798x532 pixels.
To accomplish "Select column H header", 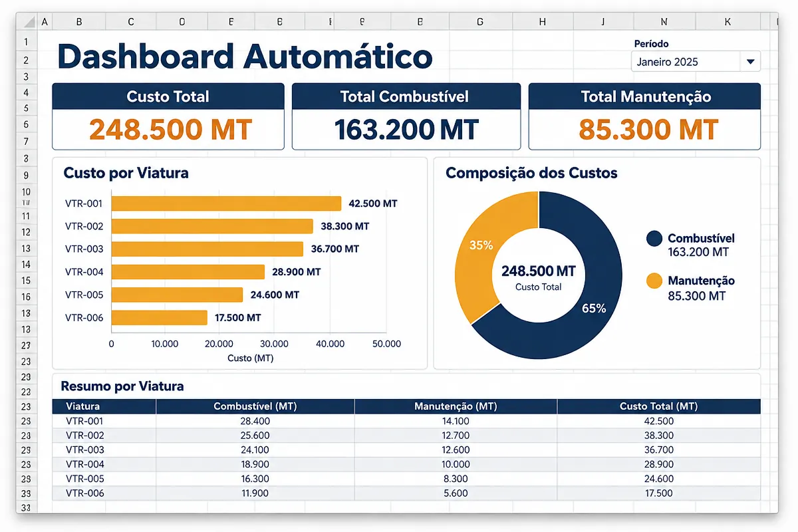I will point(542,22).
